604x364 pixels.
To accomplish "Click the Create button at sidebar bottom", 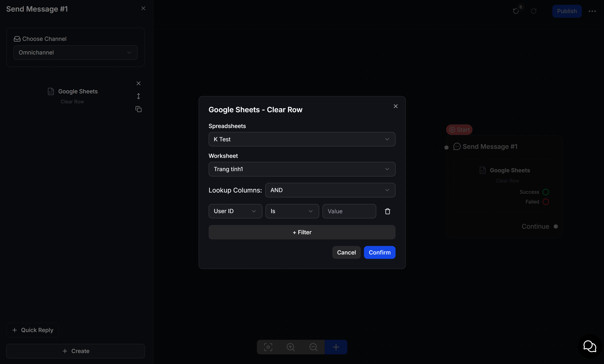I will click(x=76, y=351).
